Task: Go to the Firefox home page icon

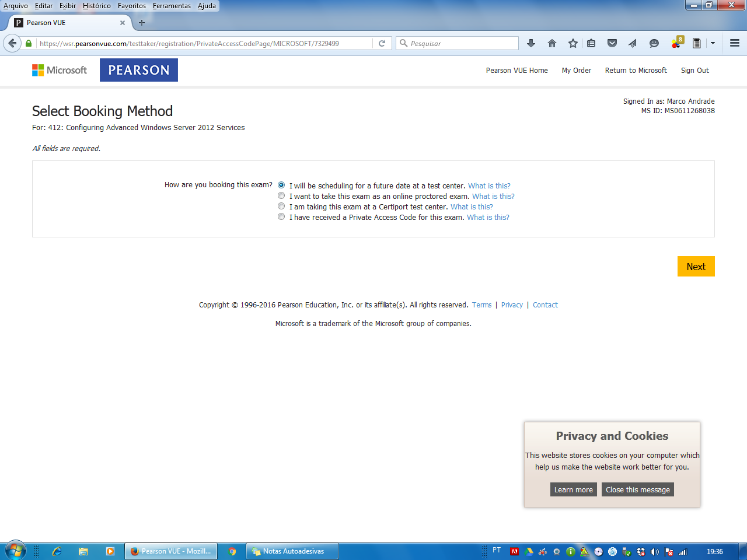Action: click(552, 43)
